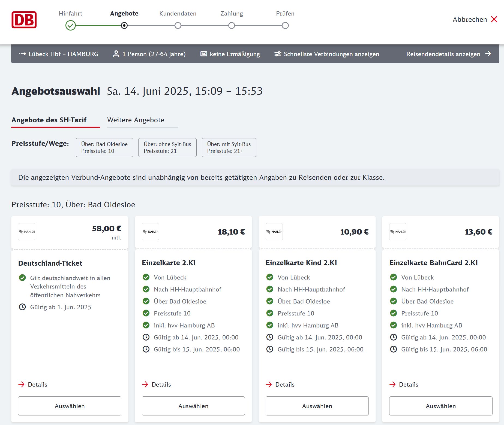Select the Prüfen step circle
This screenshot has height=425, width=504.
coord(285,26)
